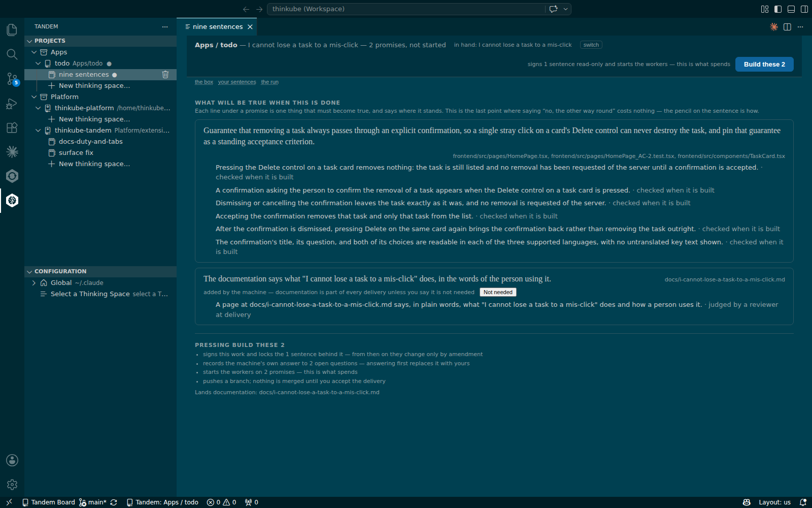Select the nine sentences editor tab

coord(217,27)
